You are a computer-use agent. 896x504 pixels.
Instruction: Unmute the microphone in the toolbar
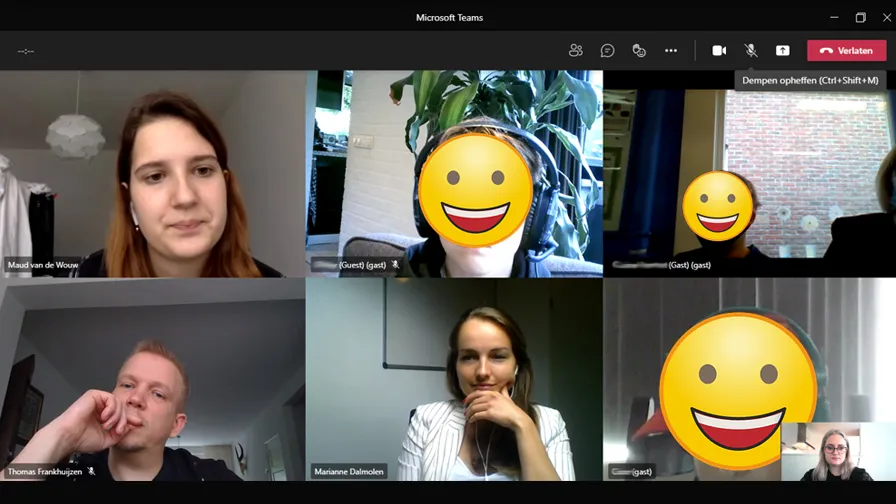pyautogui.click(x=750, y=50)
